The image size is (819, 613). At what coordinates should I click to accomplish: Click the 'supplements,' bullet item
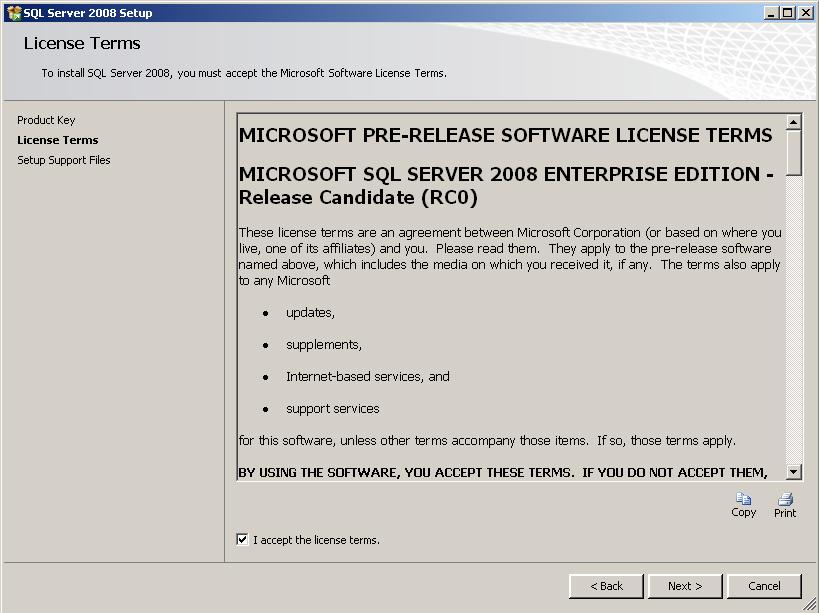point(324,345)
